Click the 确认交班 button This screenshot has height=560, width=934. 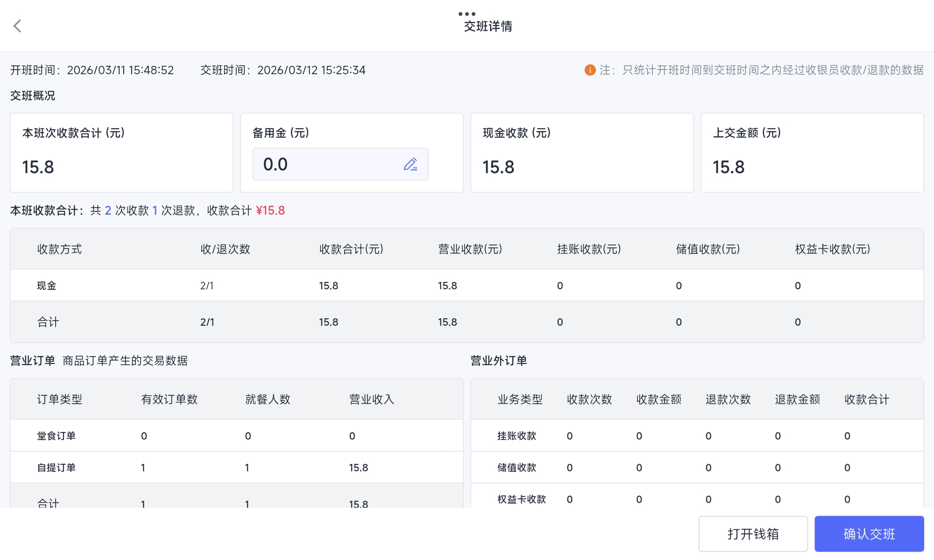869,534
